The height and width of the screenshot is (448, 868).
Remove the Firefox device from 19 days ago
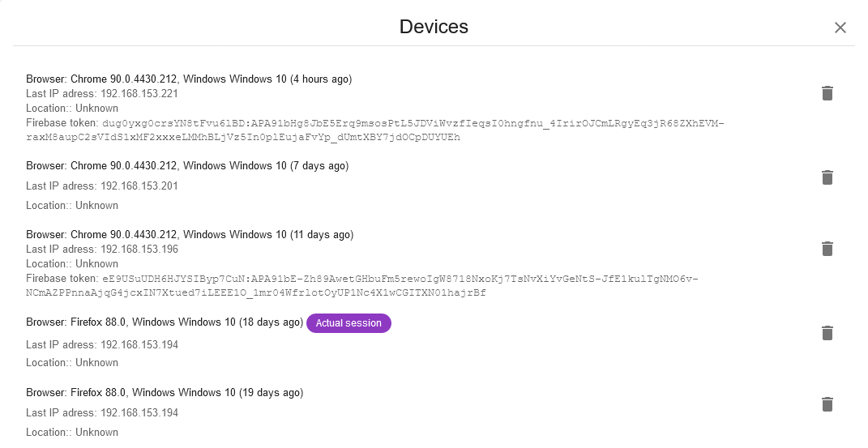click(827, 404)
